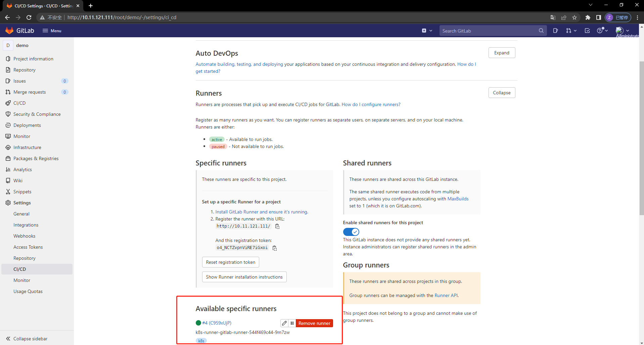Open runner #4 (C959xUjP) link
The height and width of the screenshot is (345, 644).
point(217,323)
